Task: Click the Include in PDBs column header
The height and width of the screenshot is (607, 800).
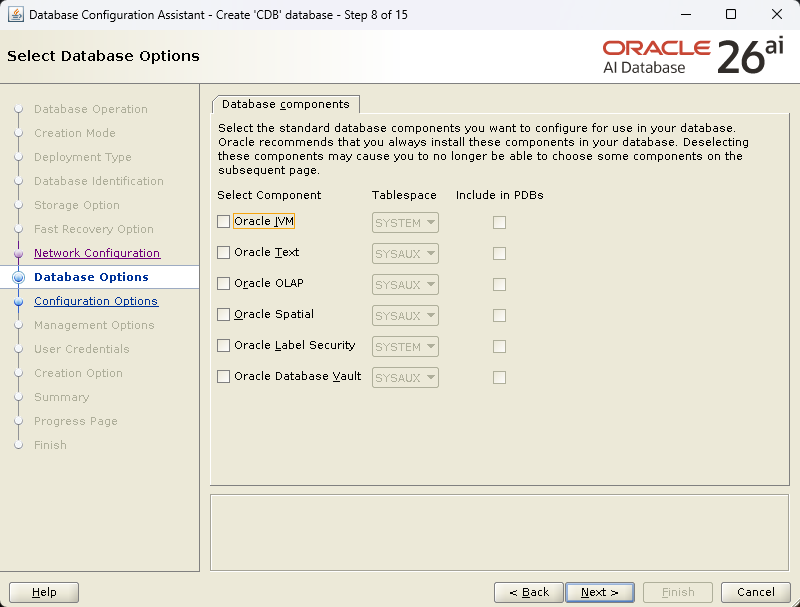Action: pyautogui.click(x=499, y=195)
